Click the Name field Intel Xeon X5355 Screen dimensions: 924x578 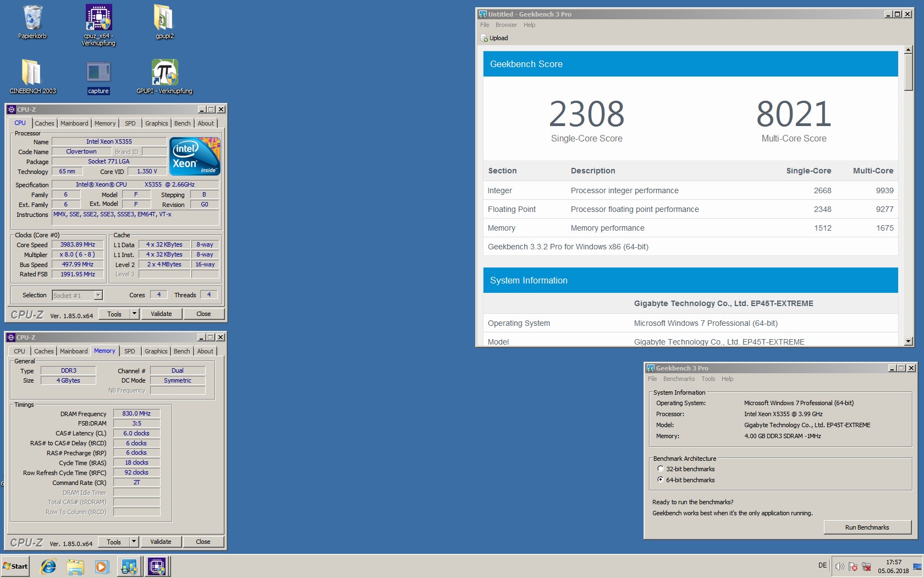pyautogui.click(x=109, y=141)
